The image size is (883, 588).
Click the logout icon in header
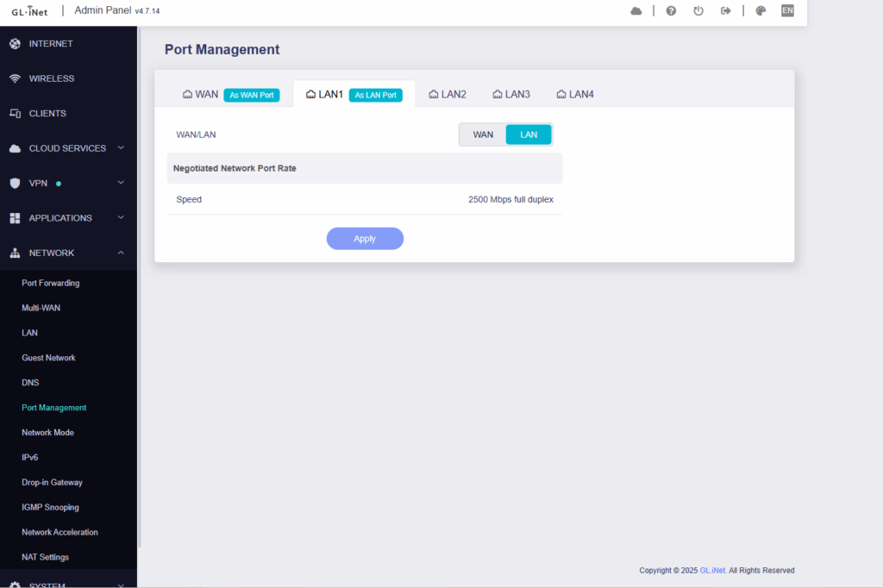point(726,10)
